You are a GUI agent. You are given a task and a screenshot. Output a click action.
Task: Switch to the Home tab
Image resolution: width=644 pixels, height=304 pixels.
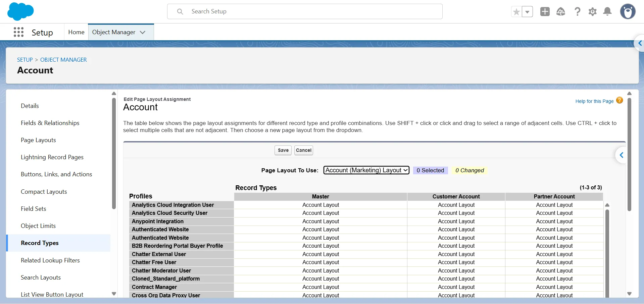(76, 32)
